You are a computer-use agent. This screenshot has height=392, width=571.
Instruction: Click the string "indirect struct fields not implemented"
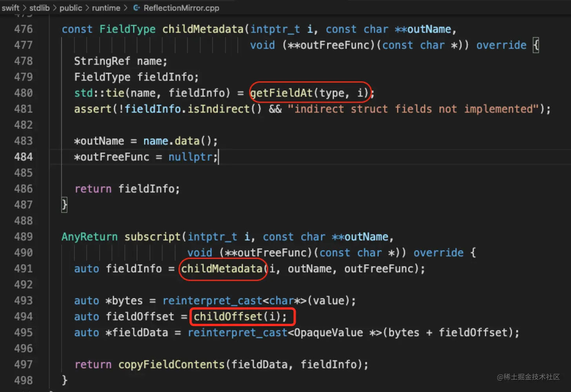click(x=413, y=109)
